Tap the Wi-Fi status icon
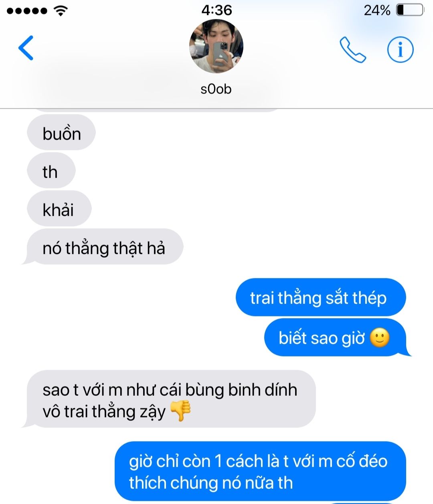433x504 pixels. coord(61,10)
